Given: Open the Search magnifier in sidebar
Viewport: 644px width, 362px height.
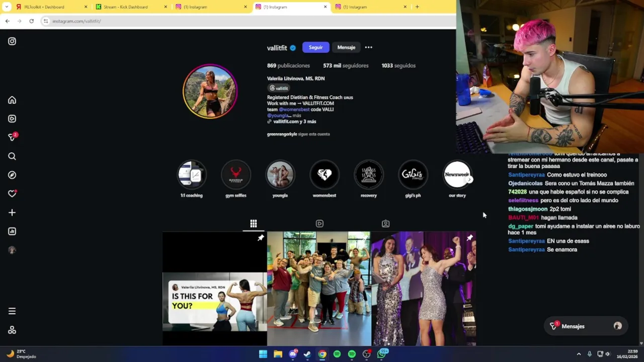Looking at the screenshot, I should (12, 156).
